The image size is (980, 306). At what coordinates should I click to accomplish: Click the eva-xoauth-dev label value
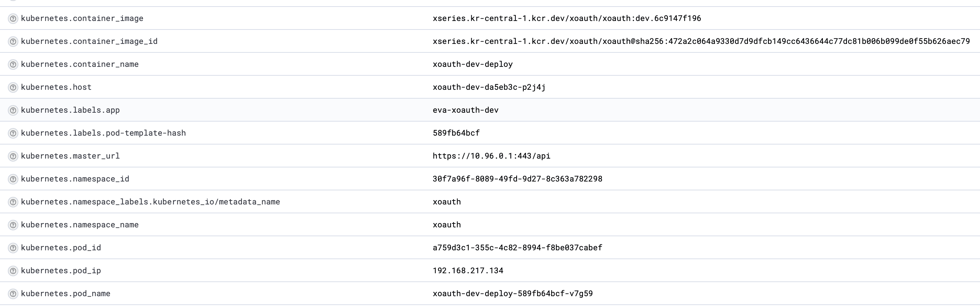click(465, 110)
